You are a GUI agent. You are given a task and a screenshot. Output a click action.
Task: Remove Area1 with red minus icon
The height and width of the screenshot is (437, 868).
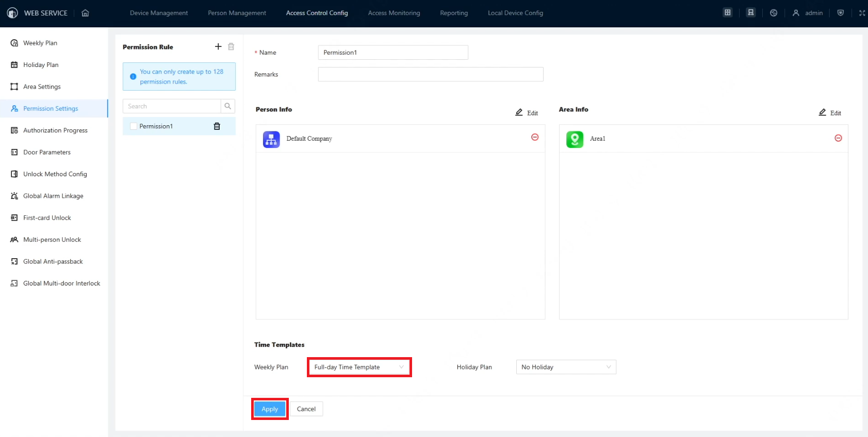tap(838, 138)
